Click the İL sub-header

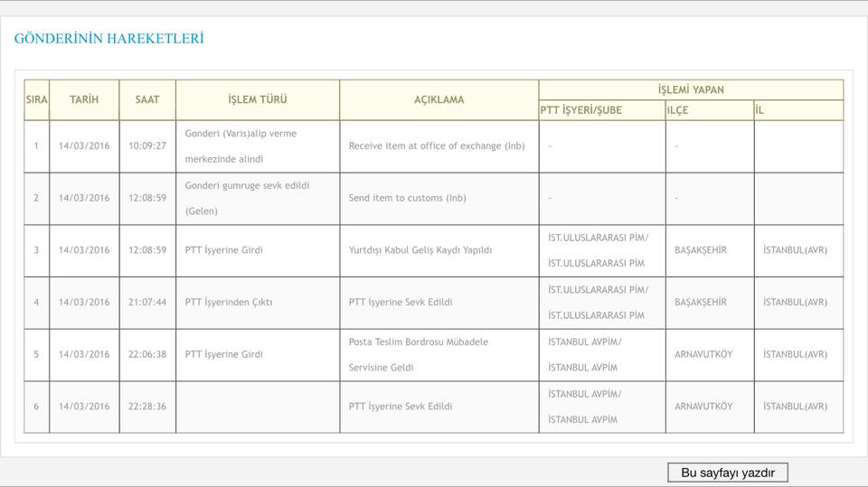[798, 110]
